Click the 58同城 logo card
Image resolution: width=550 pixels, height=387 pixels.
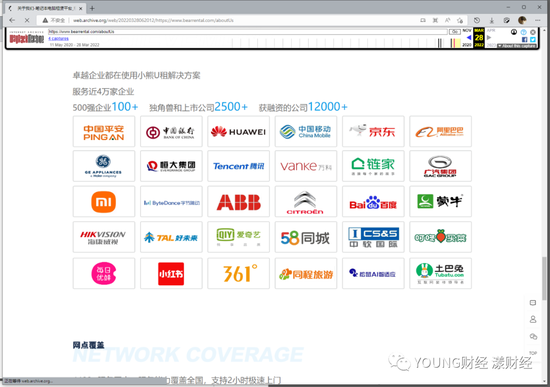point(306,237)
